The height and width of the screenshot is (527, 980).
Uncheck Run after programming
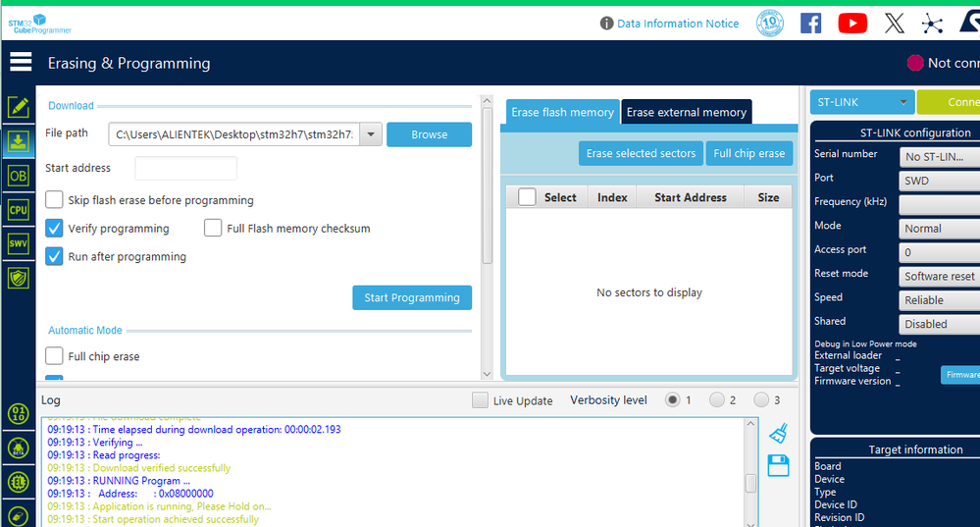(x=54, y=256)
